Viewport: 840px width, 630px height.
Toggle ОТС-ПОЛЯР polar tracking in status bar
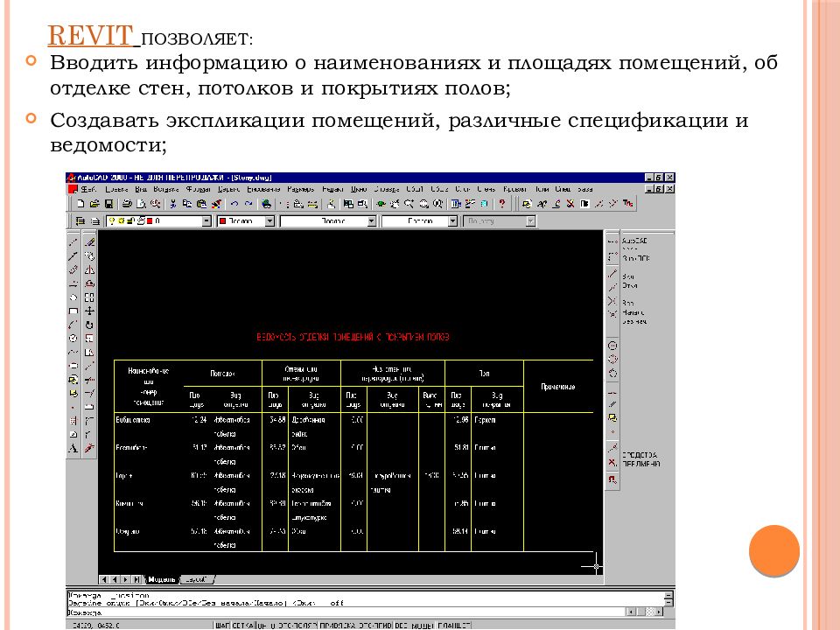(297, 625)
